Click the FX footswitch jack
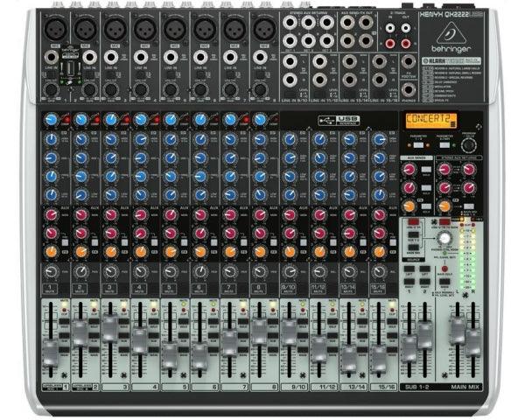Viewport: 525px width, 420px height. tap(408, 62)
